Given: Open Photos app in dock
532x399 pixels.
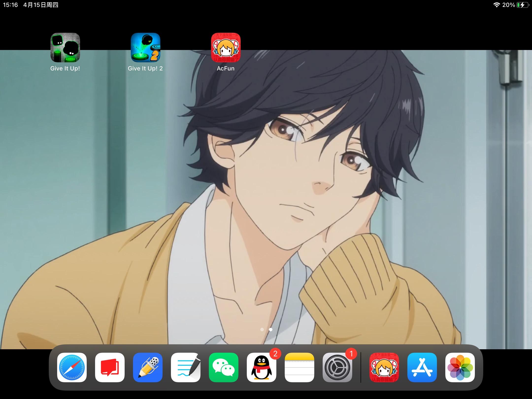Looking at the screenshot, I should tap(460, 367).
